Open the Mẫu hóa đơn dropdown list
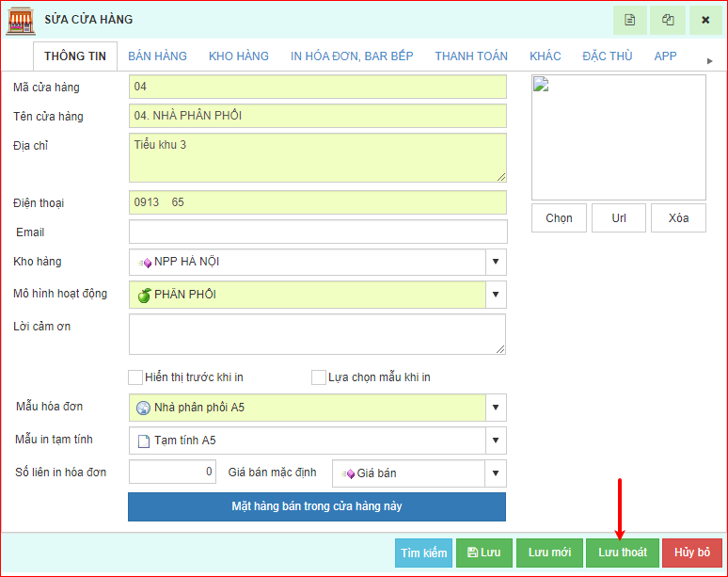The height and width of the screenshot is (577, 728). click(x=496, y=408)
